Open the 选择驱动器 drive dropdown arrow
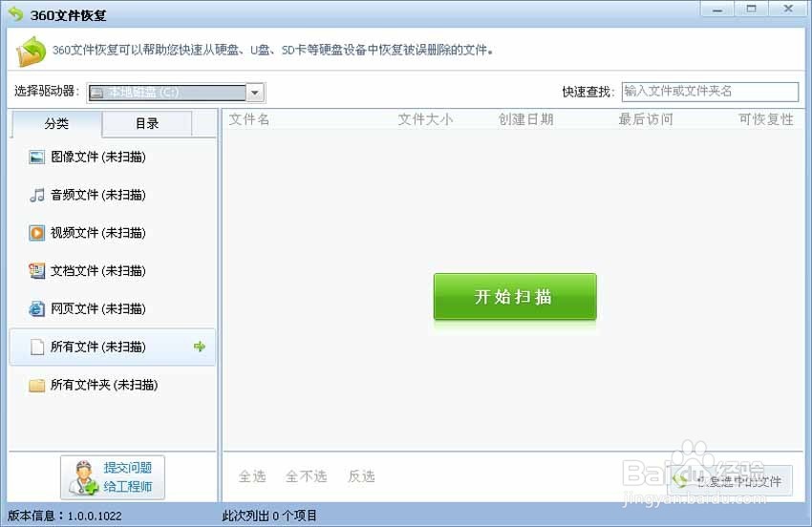This screenshot has width=812, height=527. 255,93
